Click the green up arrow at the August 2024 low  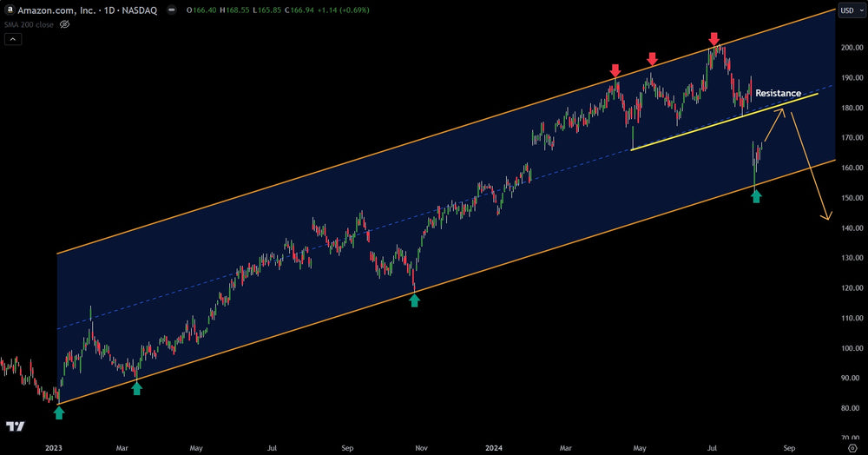756,197
